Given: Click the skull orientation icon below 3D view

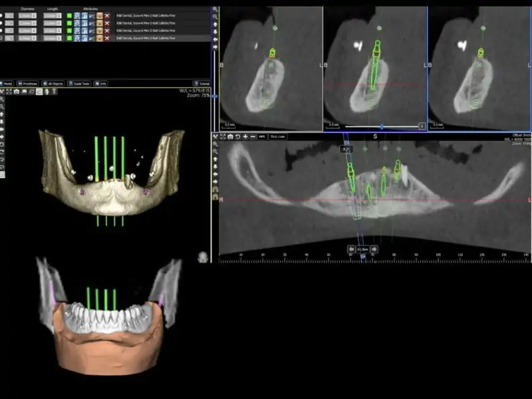Looking at the screenshot, I should 203,256.
